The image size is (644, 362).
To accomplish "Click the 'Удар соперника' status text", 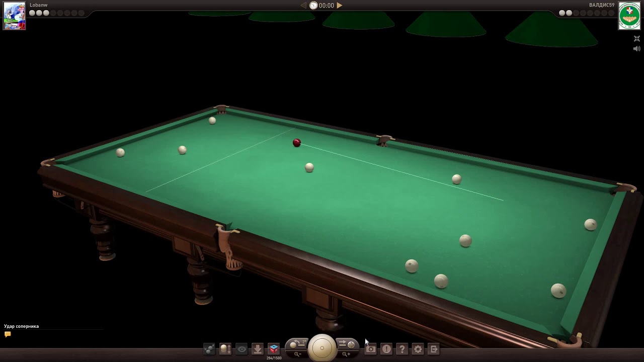I will click(22, 326).
